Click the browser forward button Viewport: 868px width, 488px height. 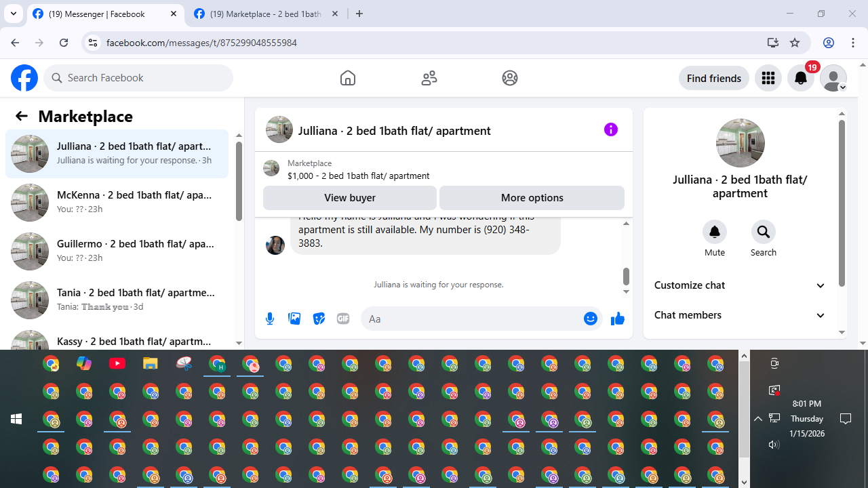coord(39,43)
